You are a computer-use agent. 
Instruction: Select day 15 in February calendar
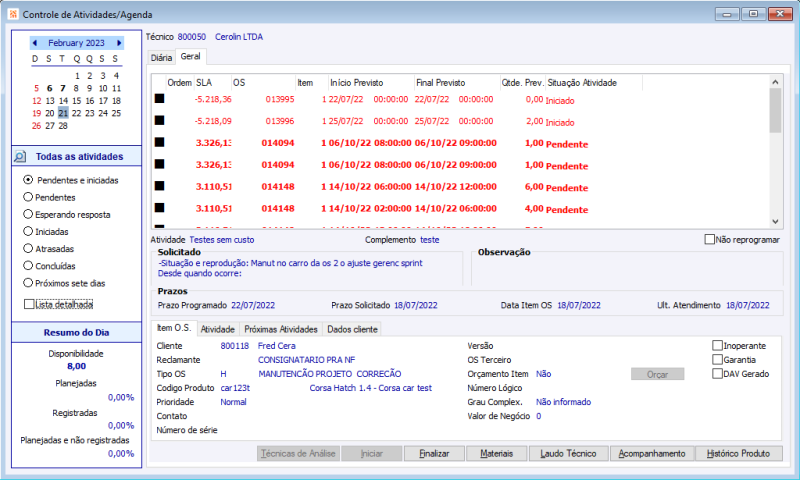click(77, 100)
